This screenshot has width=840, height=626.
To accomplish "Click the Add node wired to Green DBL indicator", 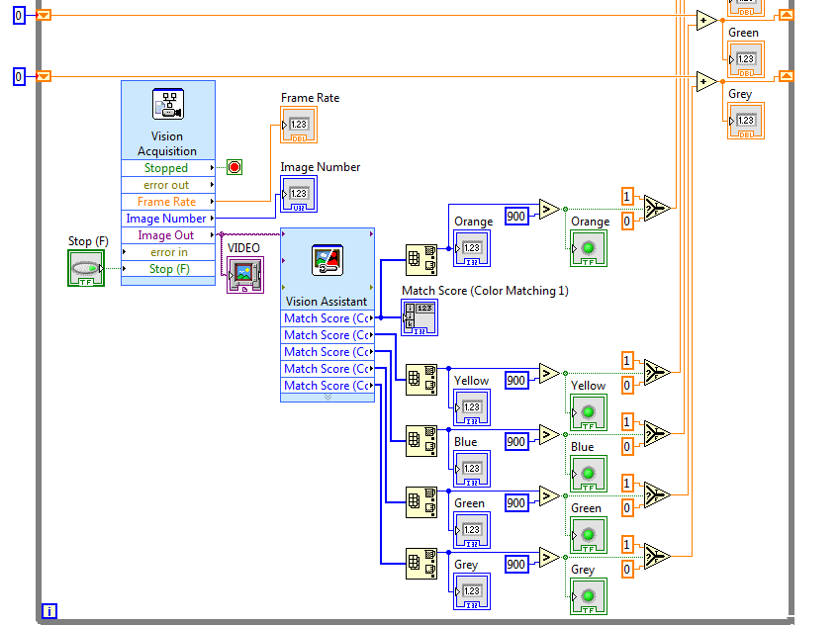I will 706,21.
